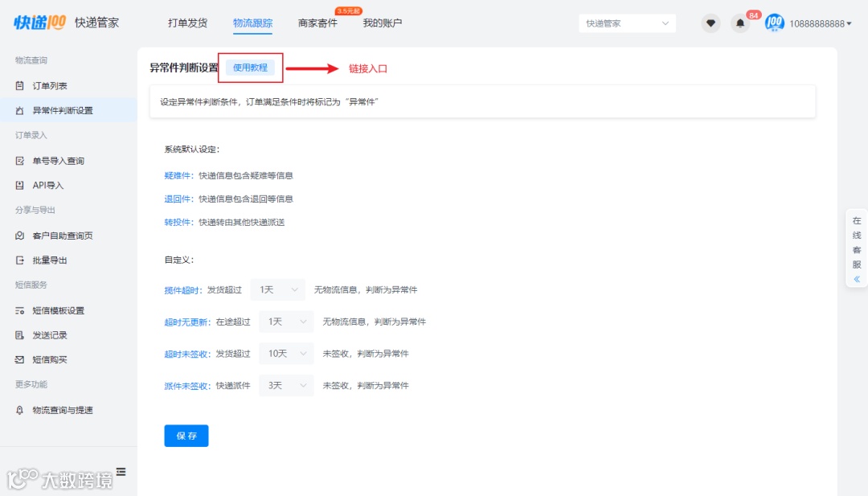Open the 快递管家 top selector dropdown
Screen dimensions: 868x496
(x=627, y=23)
